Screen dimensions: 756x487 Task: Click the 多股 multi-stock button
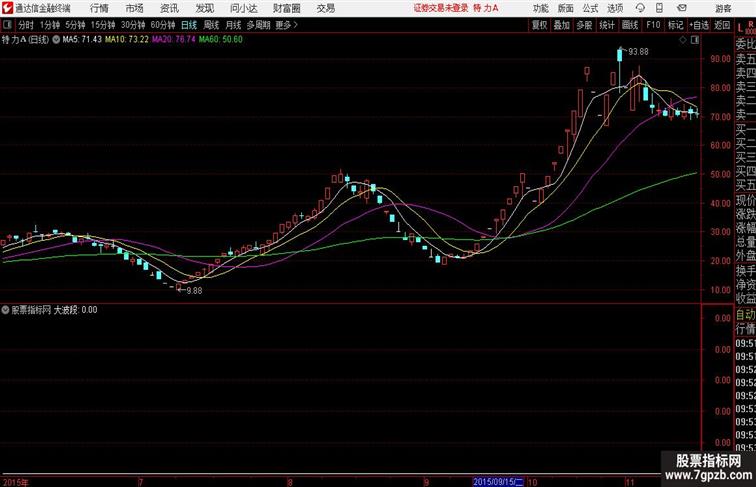(x=584, y=25)
